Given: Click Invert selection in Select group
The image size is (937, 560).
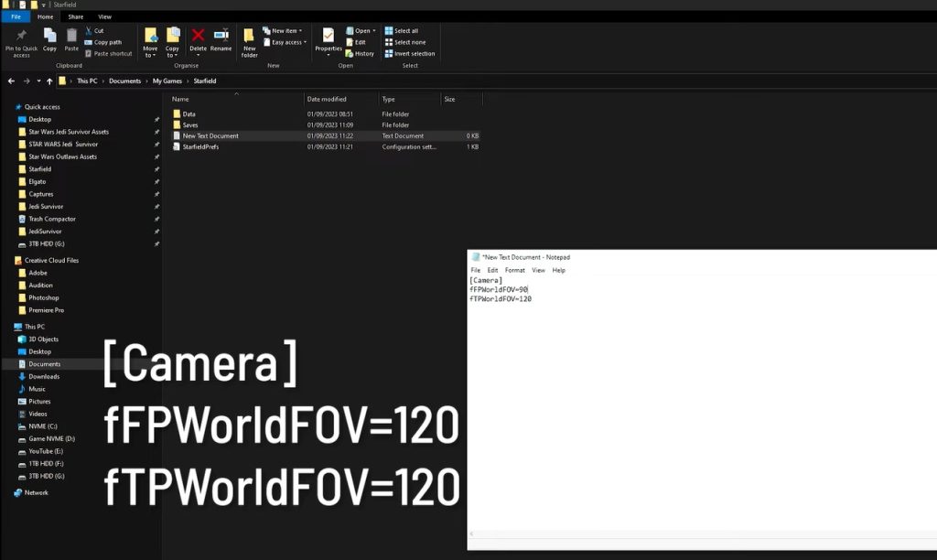Looking at the screenshot, I should click(389, 53).
